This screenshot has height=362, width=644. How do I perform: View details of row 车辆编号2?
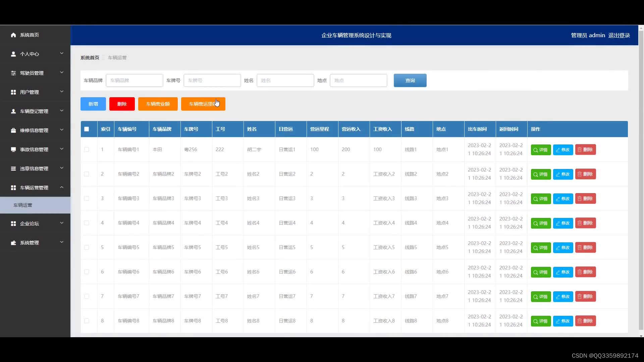tap(541, 174)
